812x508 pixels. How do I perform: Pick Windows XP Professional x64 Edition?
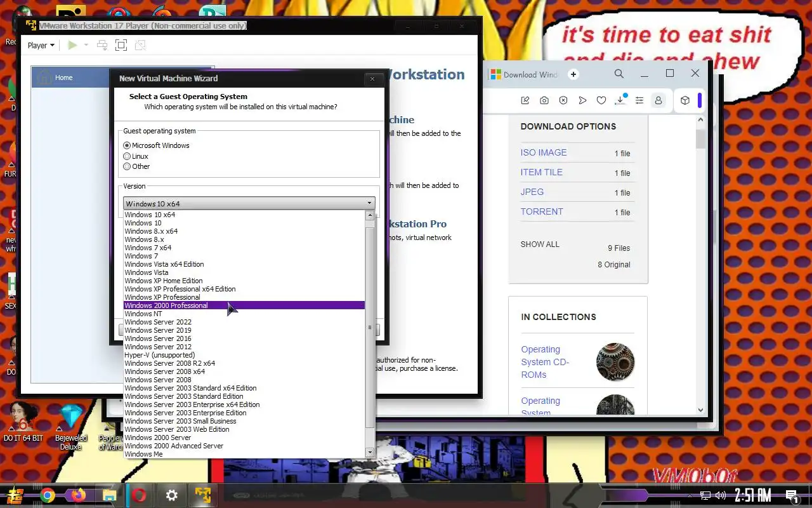[244, 289]
